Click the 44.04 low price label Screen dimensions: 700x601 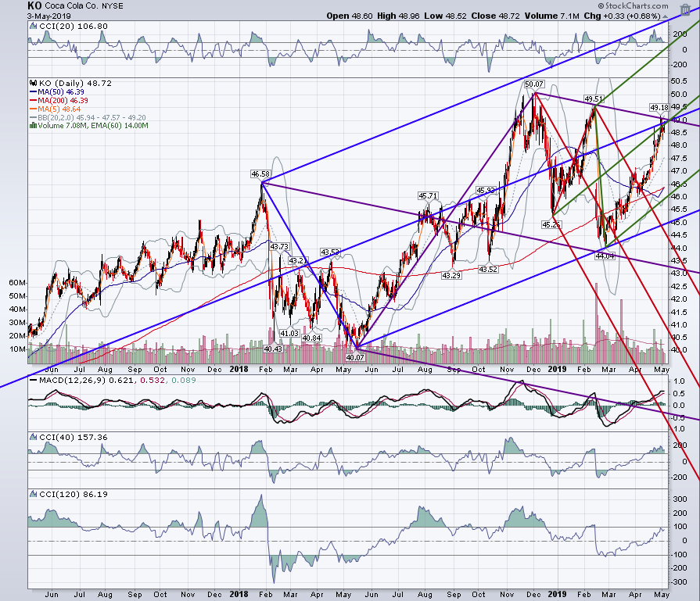(605, 256)
